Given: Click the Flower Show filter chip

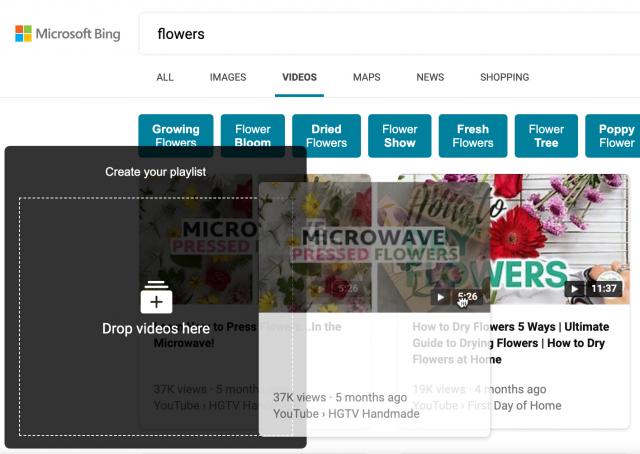Looking at the screenshot, I should click(400, 136).
